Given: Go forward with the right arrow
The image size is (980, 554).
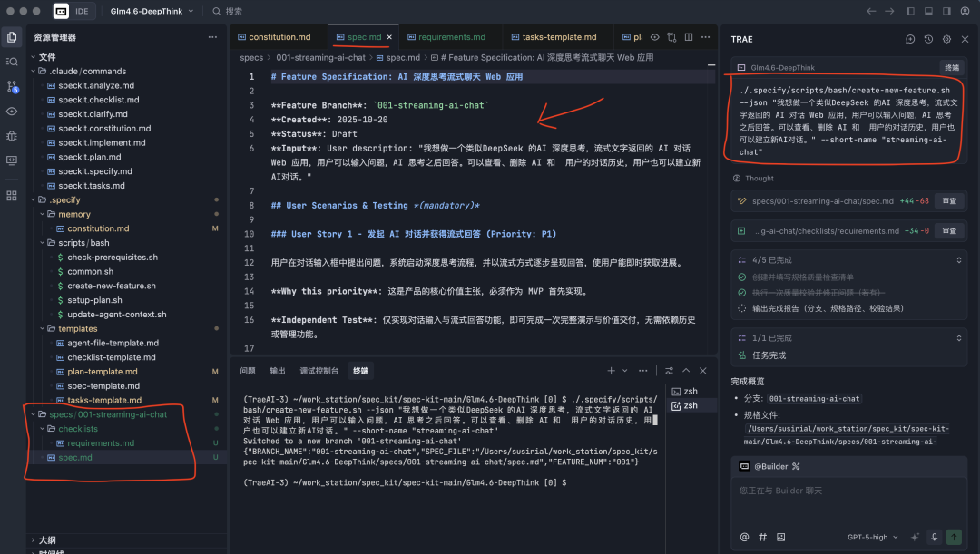Looking at the screenshot, I should pyautogui.click(x=889, y=11).
